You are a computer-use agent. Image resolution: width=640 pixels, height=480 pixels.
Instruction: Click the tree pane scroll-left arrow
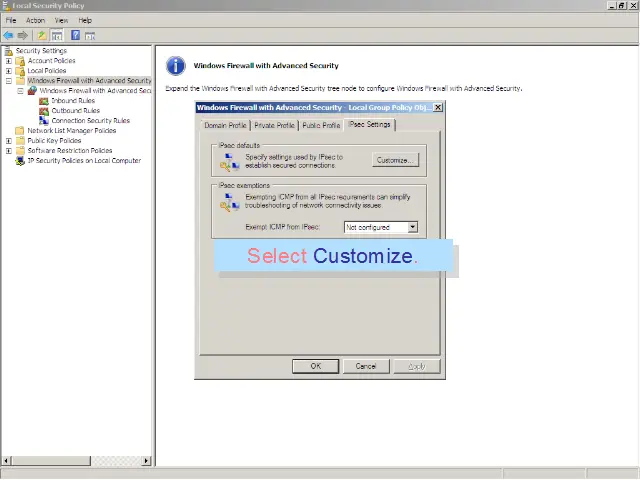(x=6, y=461)
